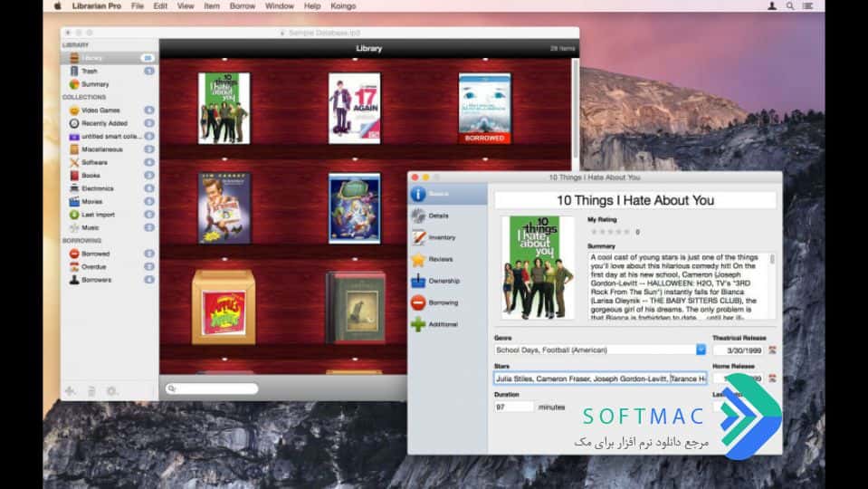Open the Borrowers list in the sidebar

coord(109,280)
